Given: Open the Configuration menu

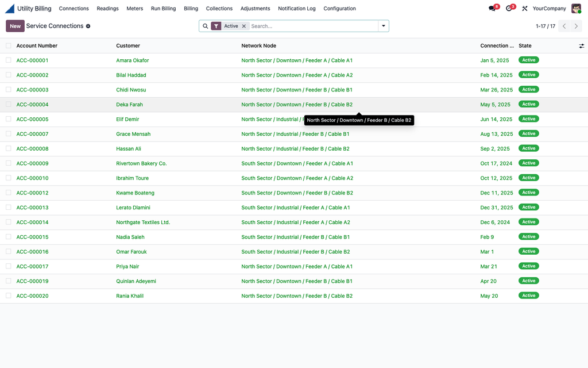Looking at the screenshot, I should pyautogui.click(x=339, y=8).
